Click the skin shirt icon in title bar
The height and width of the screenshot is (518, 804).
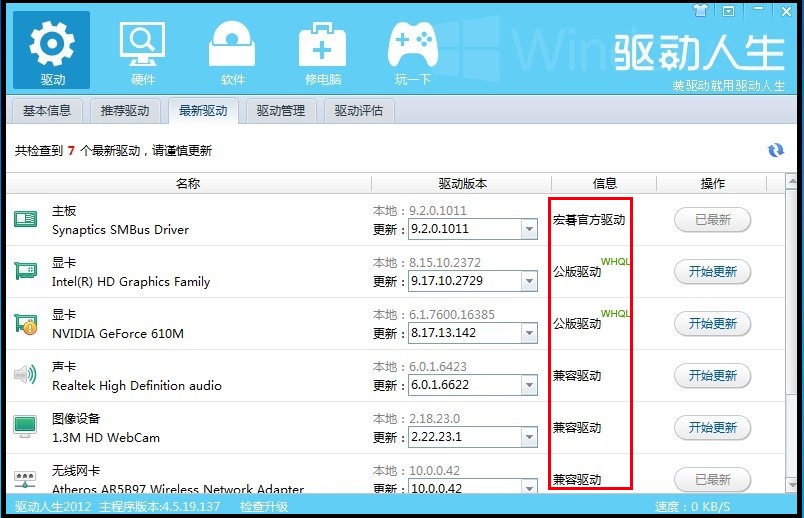(x=700, y=10)
